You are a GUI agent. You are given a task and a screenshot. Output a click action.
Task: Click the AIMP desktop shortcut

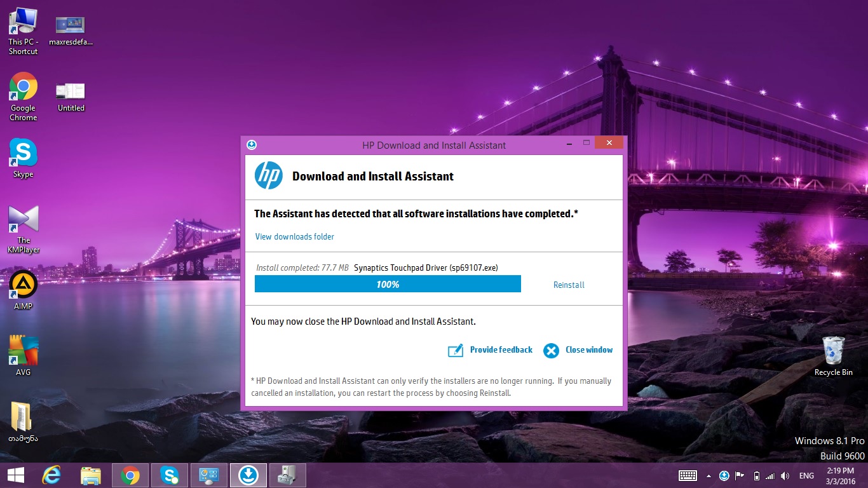[x=24, y=290]
